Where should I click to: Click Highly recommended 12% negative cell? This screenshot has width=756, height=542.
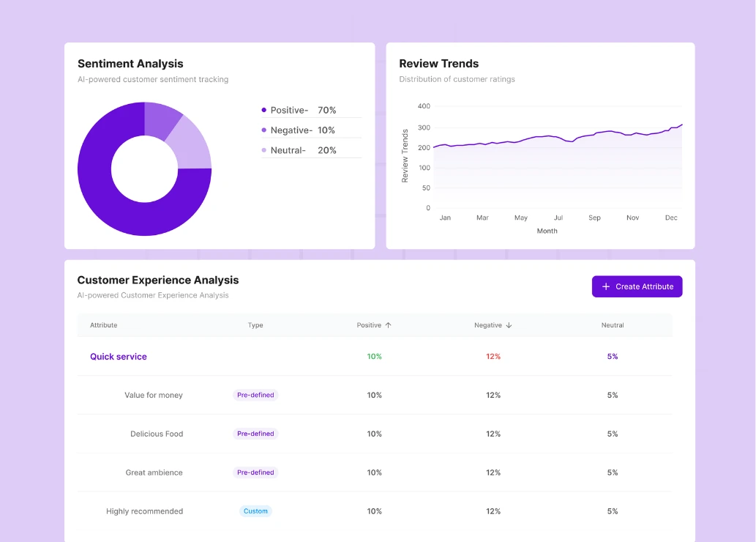click(x=493, y=511)
